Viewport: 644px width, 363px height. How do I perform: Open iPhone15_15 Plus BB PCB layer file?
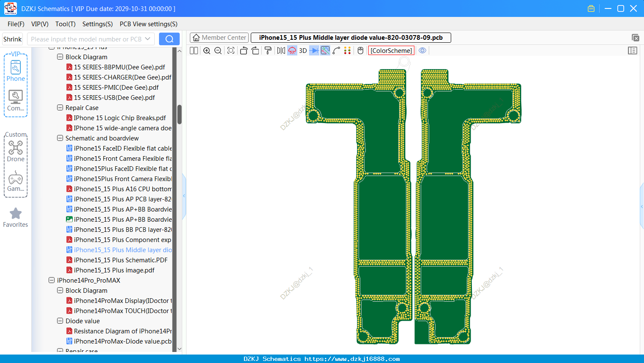pyautogui.click(x=119, y=229)
